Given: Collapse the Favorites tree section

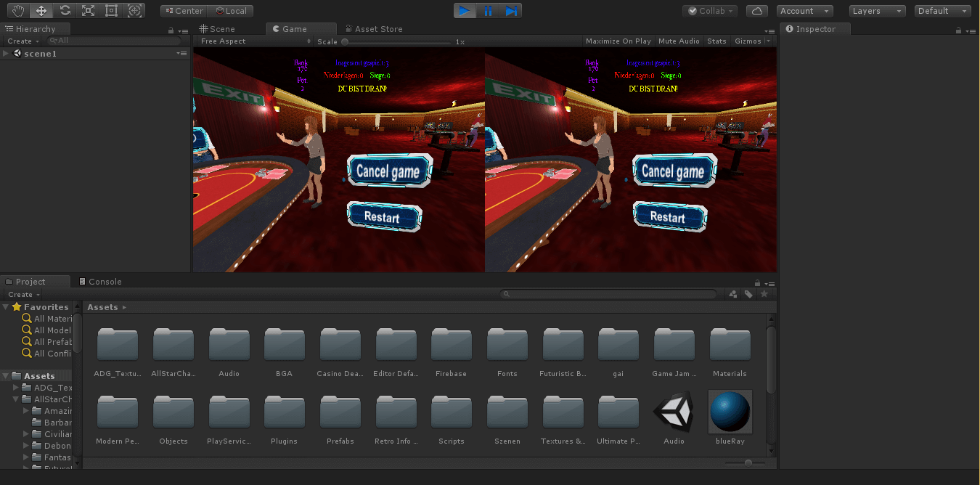Looking at the screenshot, I should tap(6, 307).
